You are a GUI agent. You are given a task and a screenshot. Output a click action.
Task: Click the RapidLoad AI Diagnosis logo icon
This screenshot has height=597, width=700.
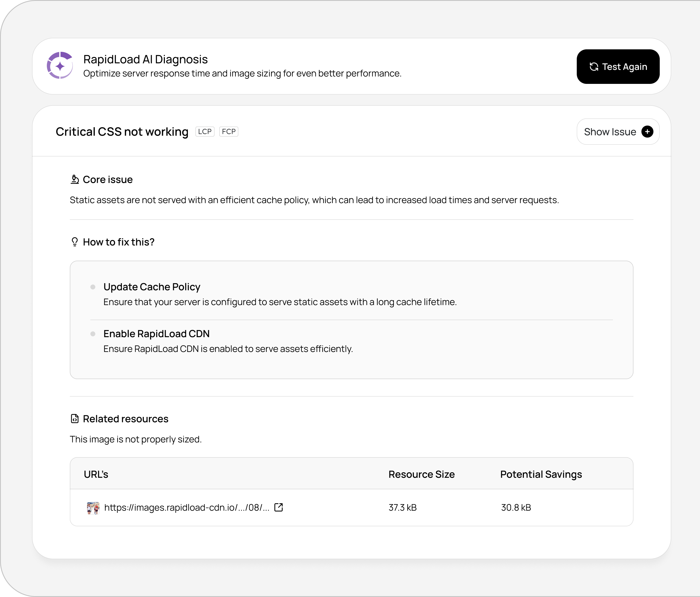[60, 66]
